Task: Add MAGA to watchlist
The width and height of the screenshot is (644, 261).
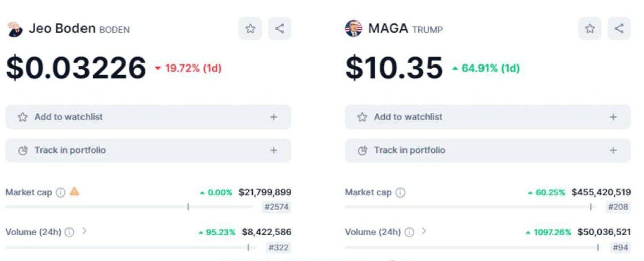Action: pos(487,117)
